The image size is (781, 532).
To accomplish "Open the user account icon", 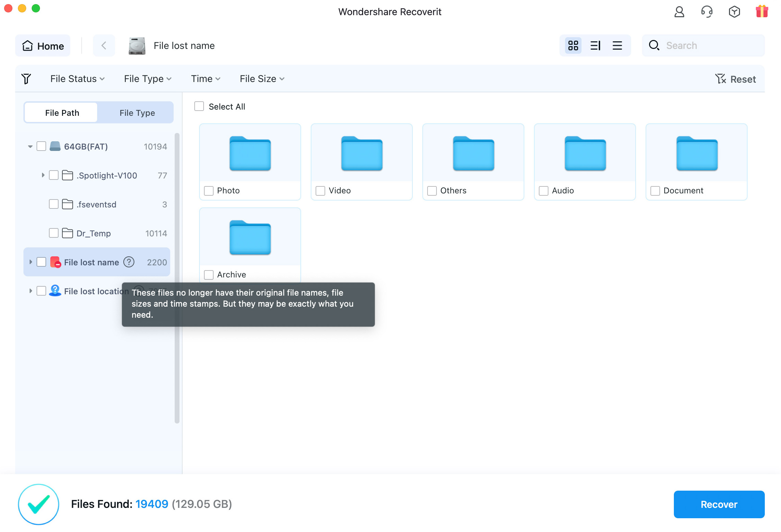I will pos(679,12).
